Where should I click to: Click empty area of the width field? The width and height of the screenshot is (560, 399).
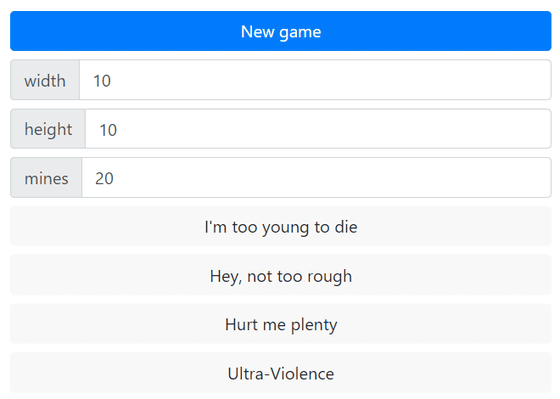332,80
